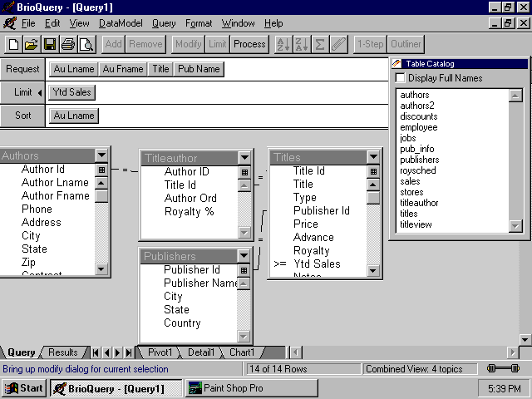Expand the Titleauthor table dropdown arrow
This screenshot has width=532, height=399.
[244, 157]
